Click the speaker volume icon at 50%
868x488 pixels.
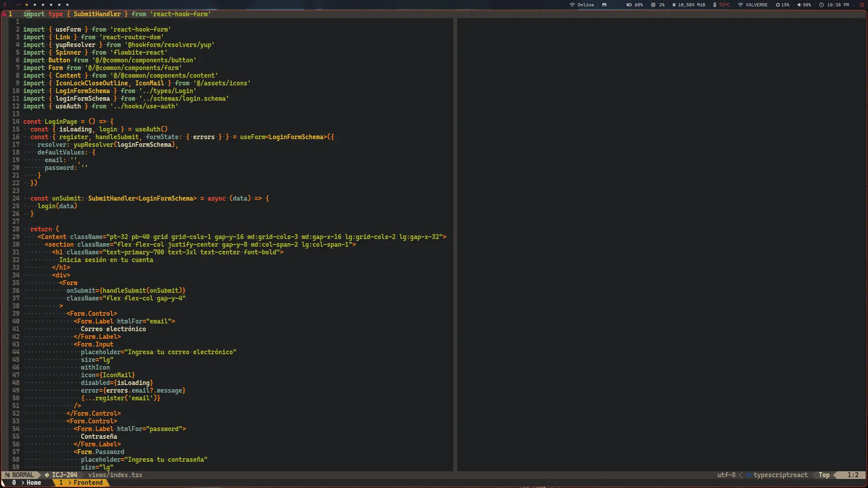[x=799, y=5]
